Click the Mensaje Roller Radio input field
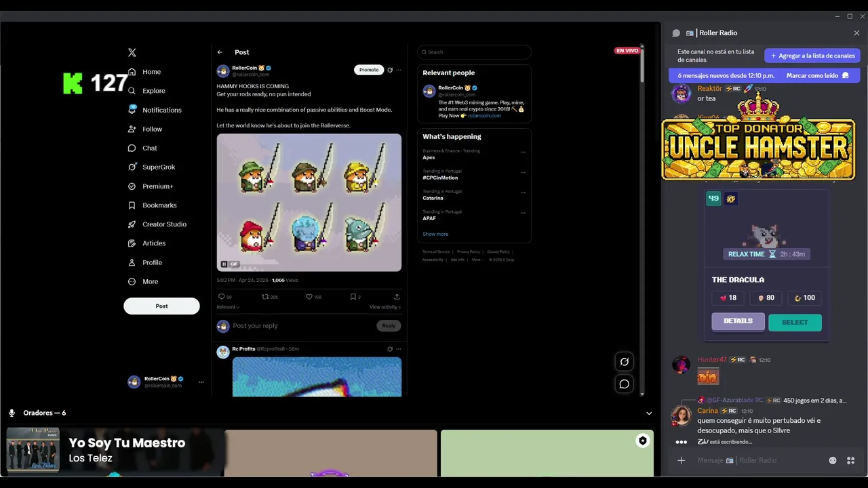Viewport: 868px width, 488px height. 759,461
